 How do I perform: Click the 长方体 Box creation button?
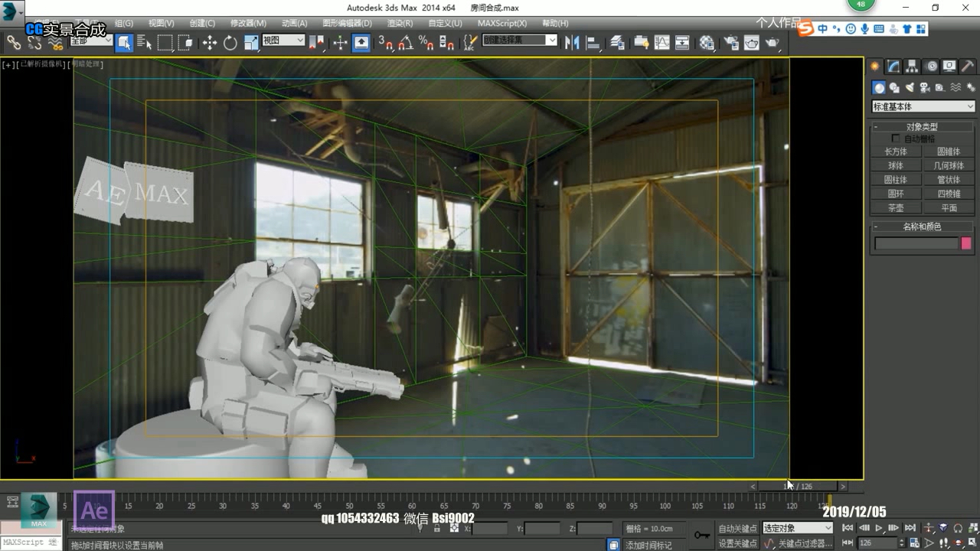coord(896,151)
